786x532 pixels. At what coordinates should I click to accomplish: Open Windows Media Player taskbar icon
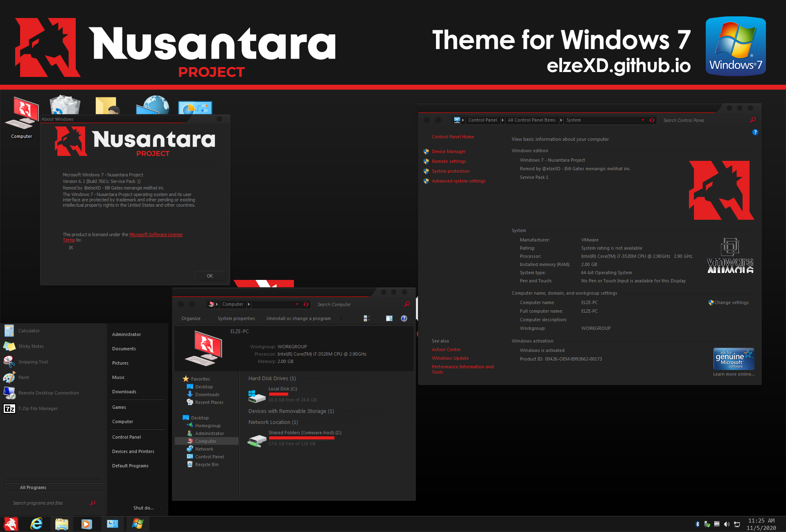[87, 524]
